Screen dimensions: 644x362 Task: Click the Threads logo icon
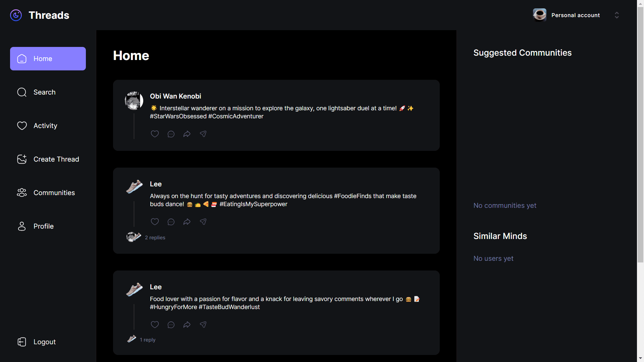click(x=16, y=15)
